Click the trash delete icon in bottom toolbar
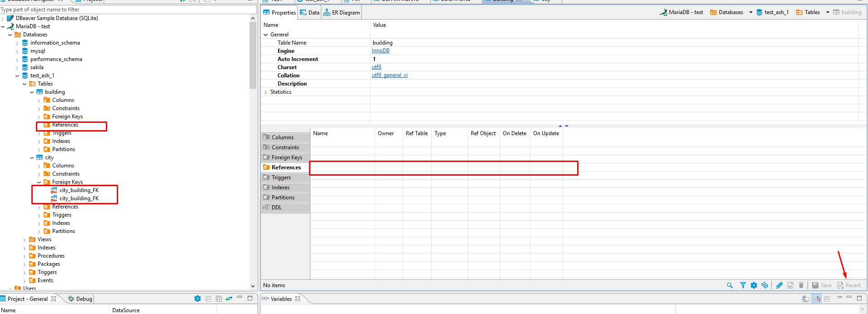The width and height of the screenshot is (868, 314). [x=801, y=285]
